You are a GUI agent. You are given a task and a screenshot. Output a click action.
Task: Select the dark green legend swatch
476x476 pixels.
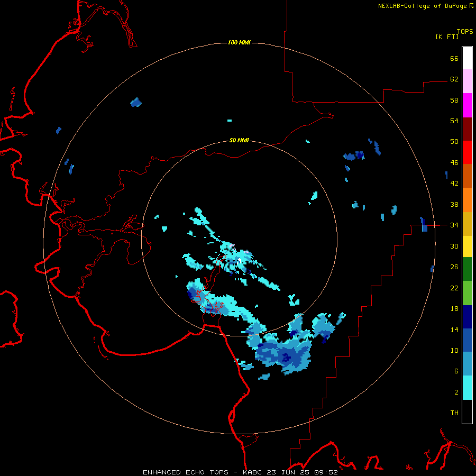coord(467,269)
